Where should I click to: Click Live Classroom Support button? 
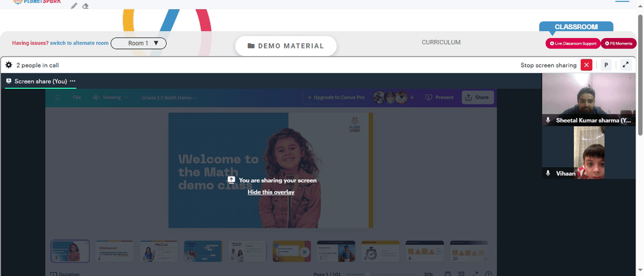coord(573,43)
